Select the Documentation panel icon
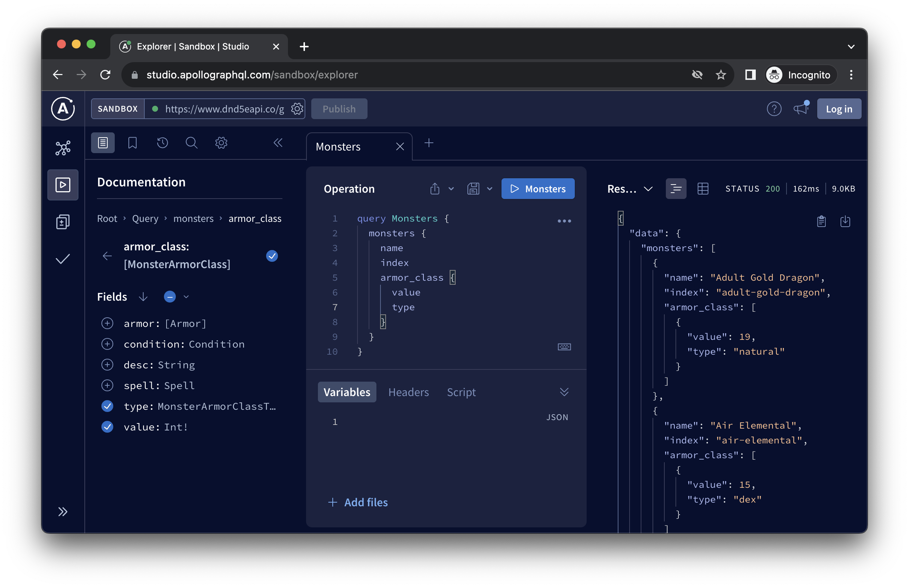 tap(103, 143)
